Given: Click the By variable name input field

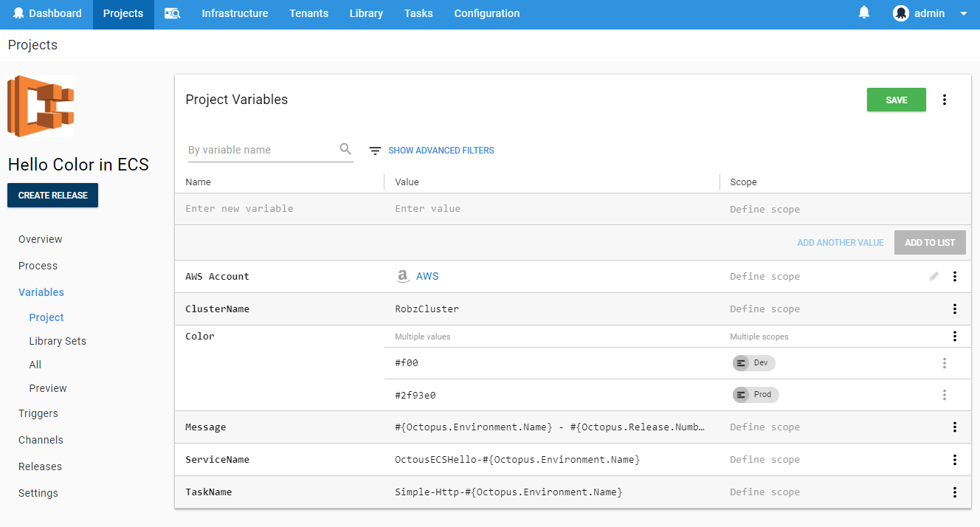Looking at the screenshot, I should 258,148.
